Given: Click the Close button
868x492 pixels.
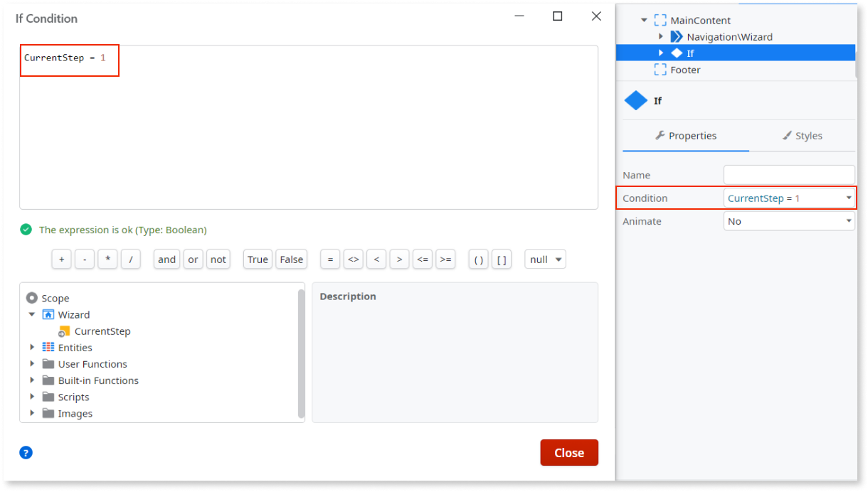Looking at the screenshot, I should coord(569,452).
